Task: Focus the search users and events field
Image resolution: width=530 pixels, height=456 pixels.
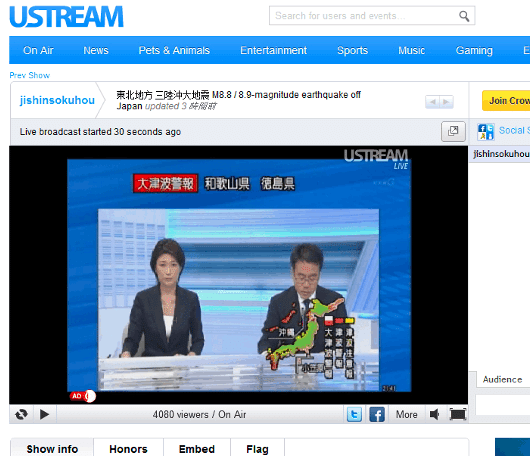Action: click(x=372, y=16)
